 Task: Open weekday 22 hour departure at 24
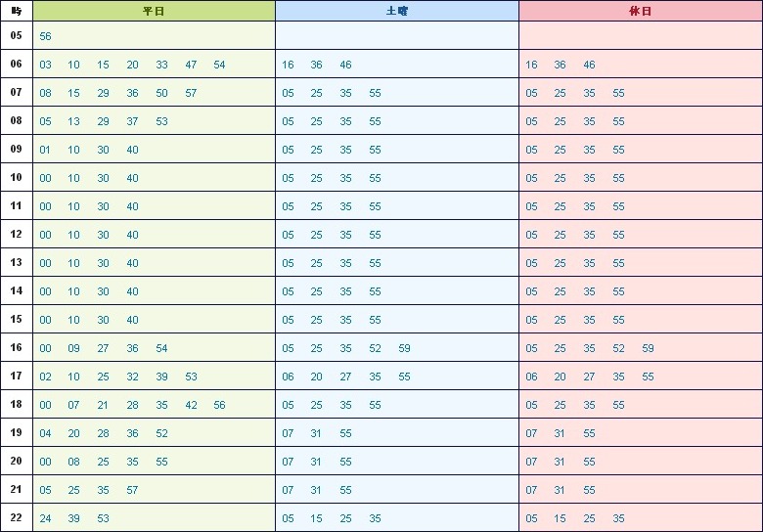(x=45, y=518)
